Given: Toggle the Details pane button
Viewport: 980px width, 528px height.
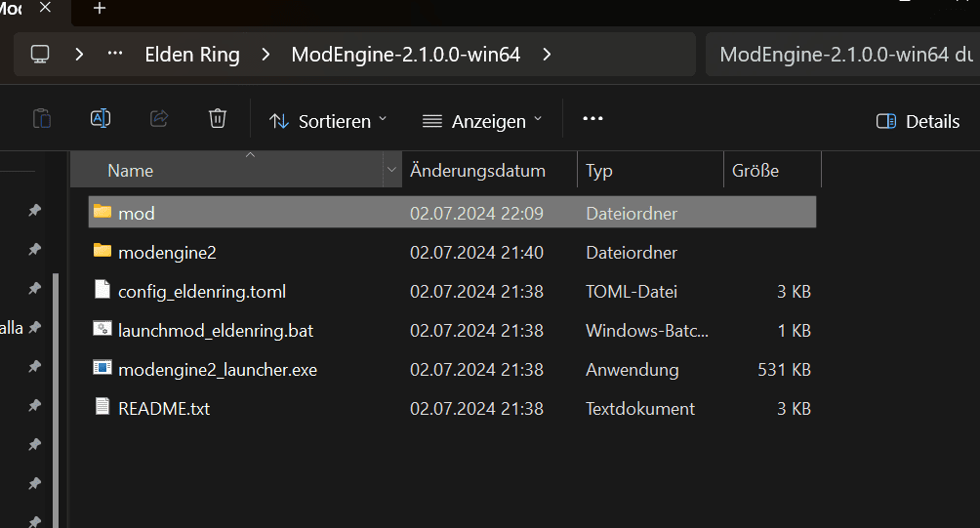Looking at the screenshot, I should (918, 121).
